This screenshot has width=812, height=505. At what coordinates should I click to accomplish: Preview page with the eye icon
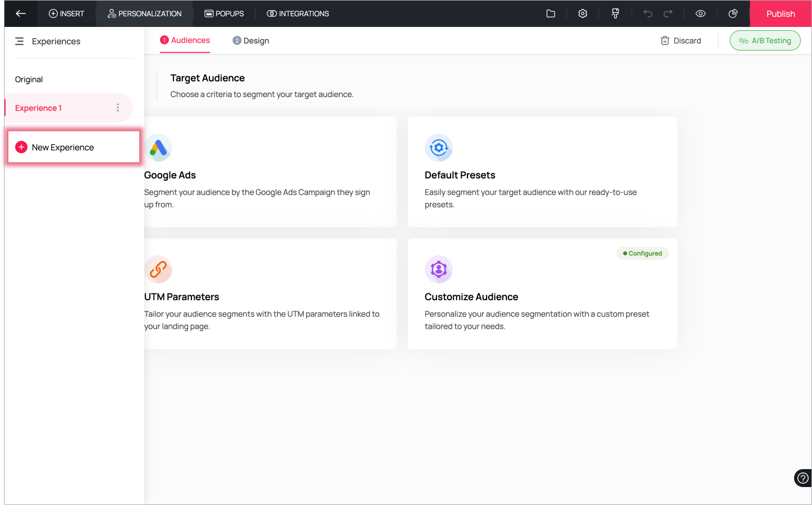[x=700, y=13]
